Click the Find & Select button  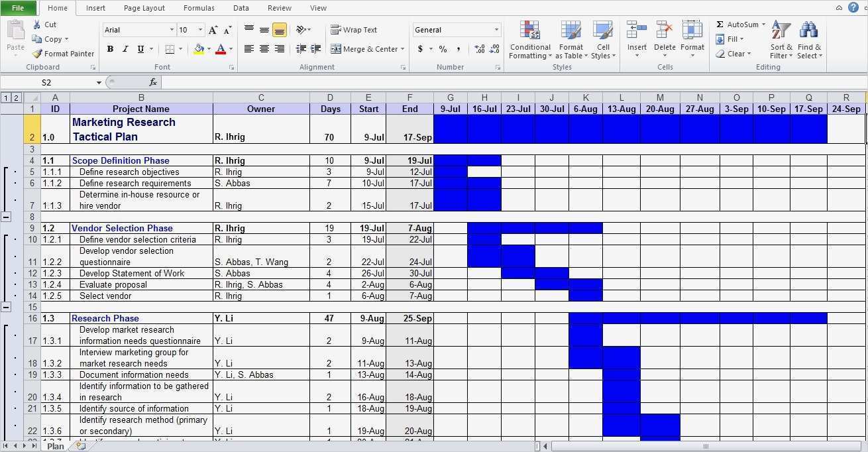coord(810,40)
